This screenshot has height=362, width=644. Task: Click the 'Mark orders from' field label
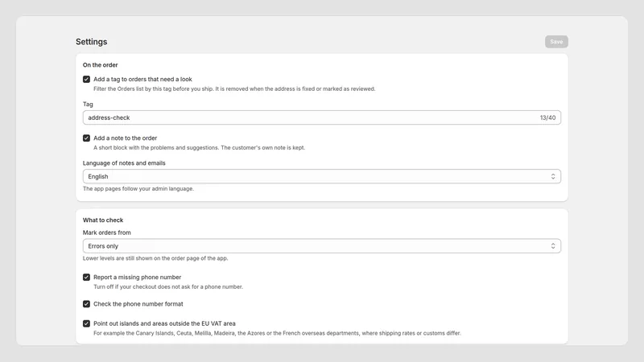pyautogui.click(x=107, y=232)
